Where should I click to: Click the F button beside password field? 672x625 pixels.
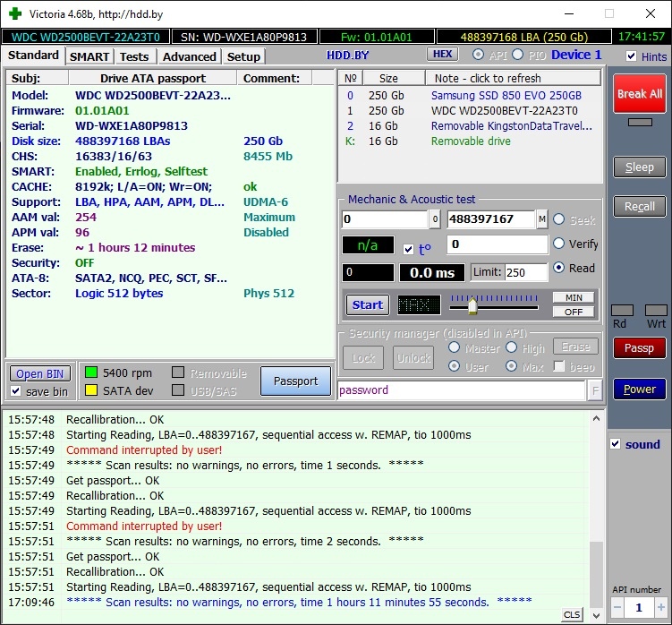click(595, 390)
